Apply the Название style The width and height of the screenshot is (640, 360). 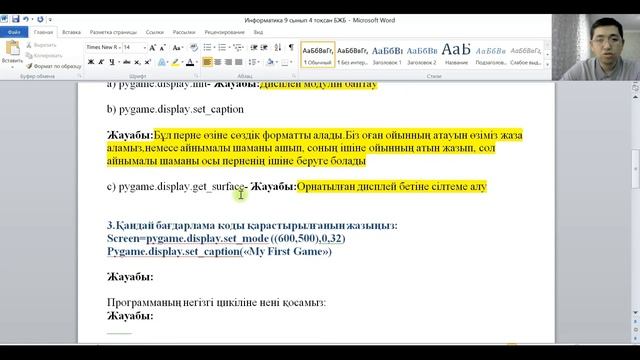[x=456, y=54]
